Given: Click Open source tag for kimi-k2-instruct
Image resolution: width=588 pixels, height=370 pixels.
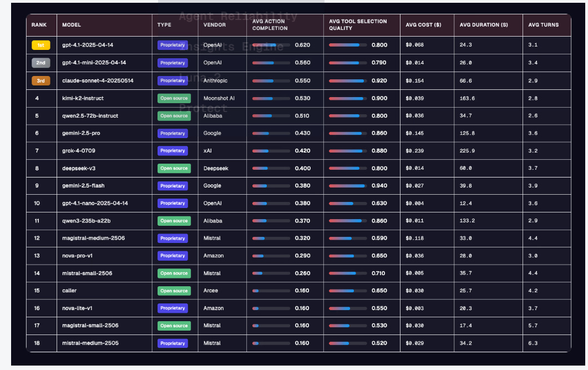Looking at the screenshot, I should pyautogui.click(x=174, y=98).
